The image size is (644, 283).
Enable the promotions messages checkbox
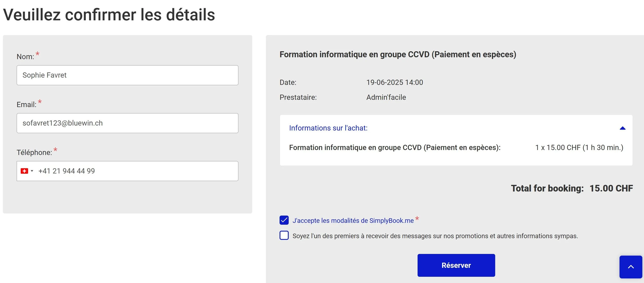[284, 235]
